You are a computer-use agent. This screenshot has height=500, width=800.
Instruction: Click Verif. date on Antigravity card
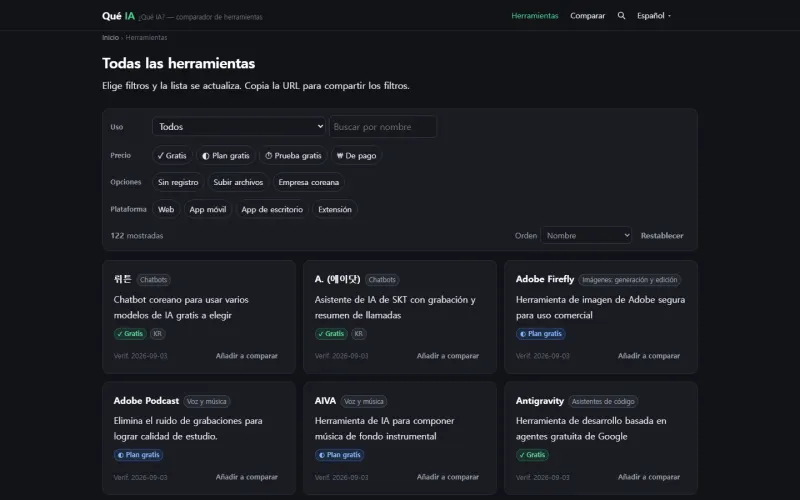[x=542, y=477]
